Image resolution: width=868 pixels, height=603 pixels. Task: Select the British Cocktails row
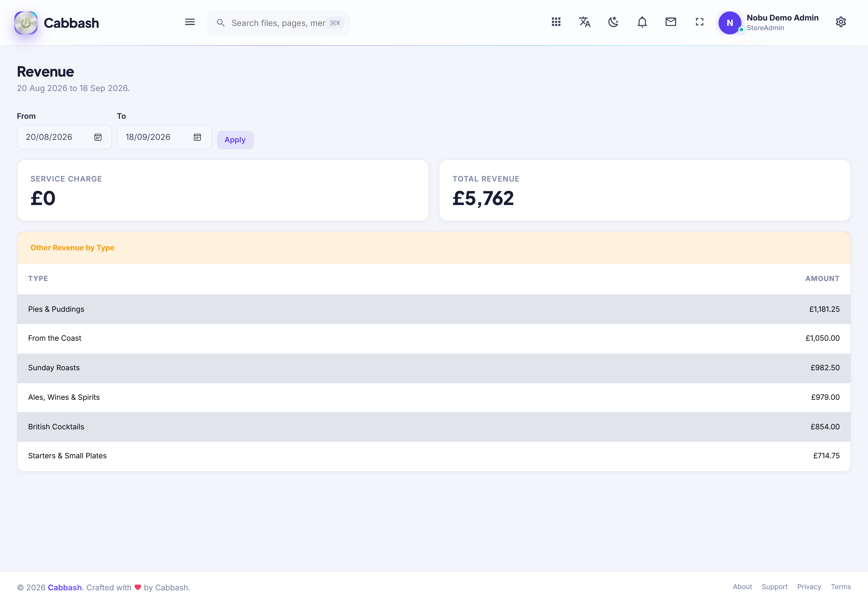pyautogui.click(x=434, y=427)
